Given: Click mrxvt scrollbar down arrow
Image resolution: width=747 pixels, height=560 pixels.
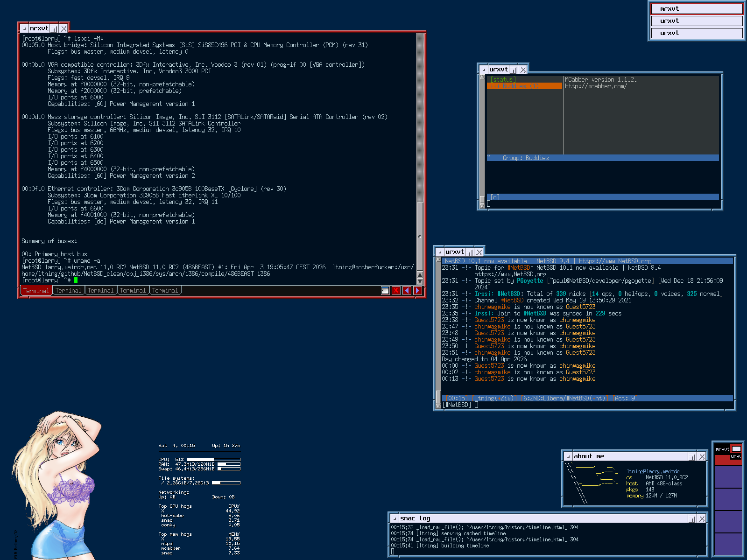Looking at the screenshot, I should click(x=420, y=282).
